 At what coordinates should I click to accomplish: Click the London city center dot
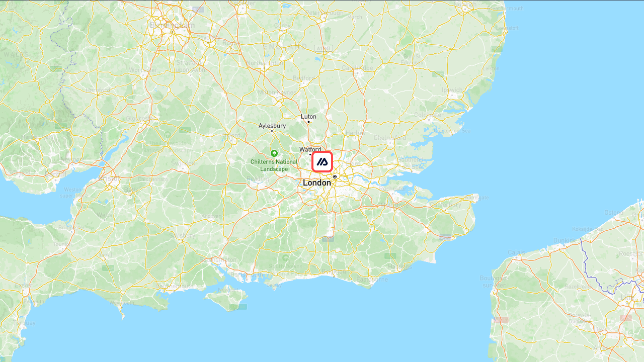coord(335,176)
